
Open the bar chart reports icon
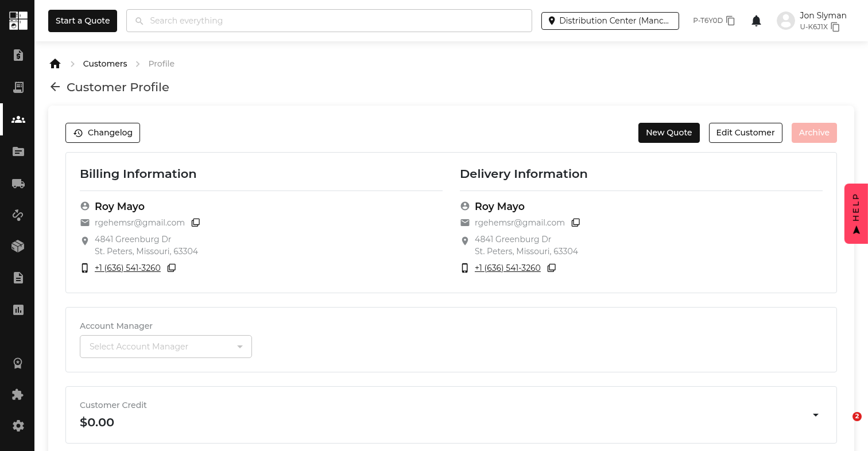click(18, 310)
